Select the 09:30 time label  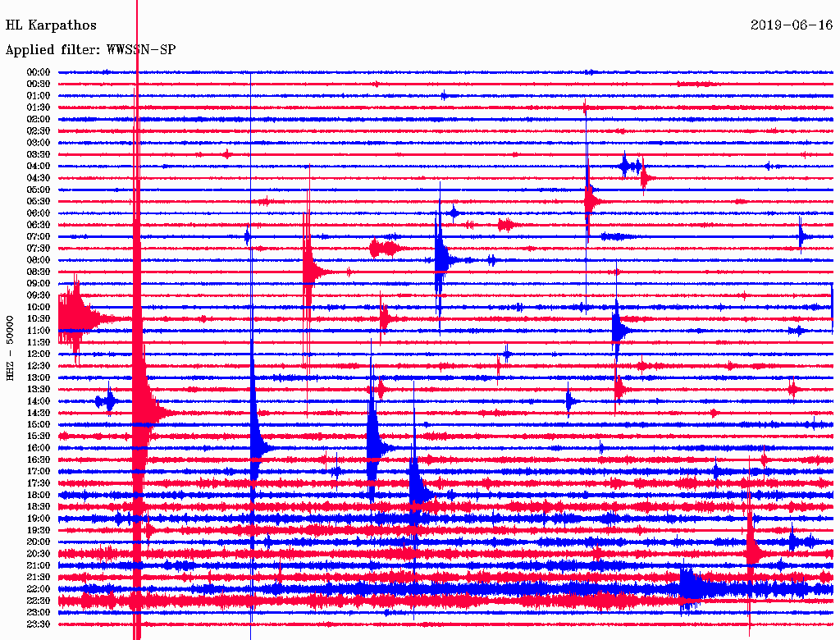pyautogui.click(x=39, y=295)
